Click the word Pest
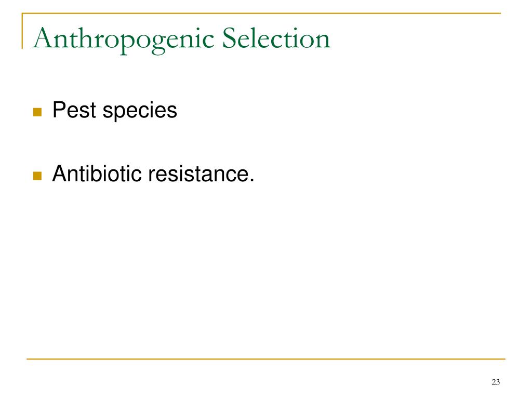This screenshot has height=399, width=532. tap(74, 110)
